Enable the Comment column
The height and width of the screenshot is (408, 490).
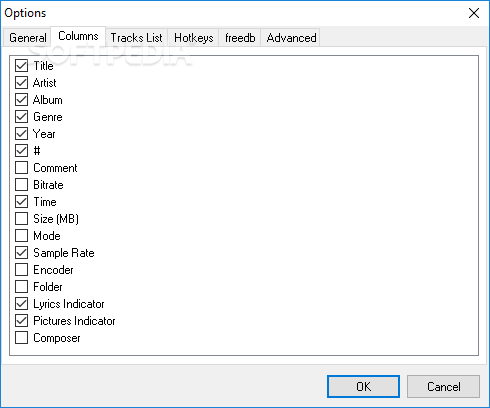tap(21, 168)
